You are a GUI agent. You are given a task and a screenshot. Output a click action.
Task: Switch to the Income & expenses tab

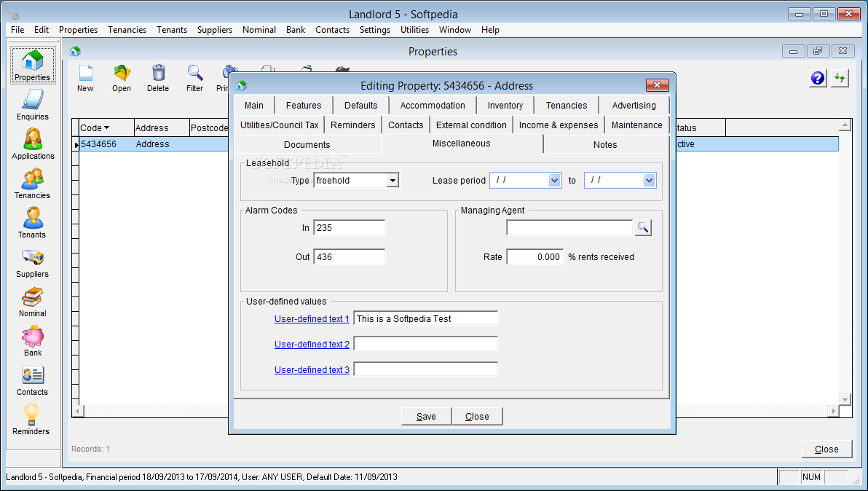click(559, 125)
